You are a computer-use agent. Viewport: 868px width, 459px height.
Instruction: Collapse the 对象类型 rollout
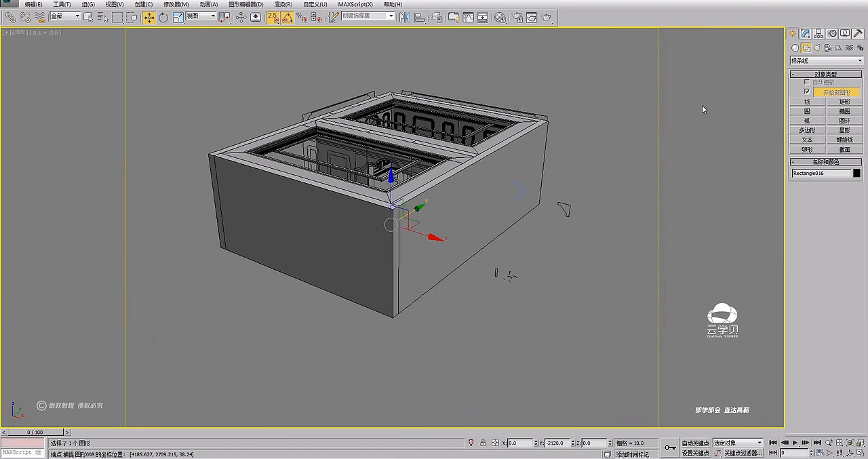coord(825,74)
